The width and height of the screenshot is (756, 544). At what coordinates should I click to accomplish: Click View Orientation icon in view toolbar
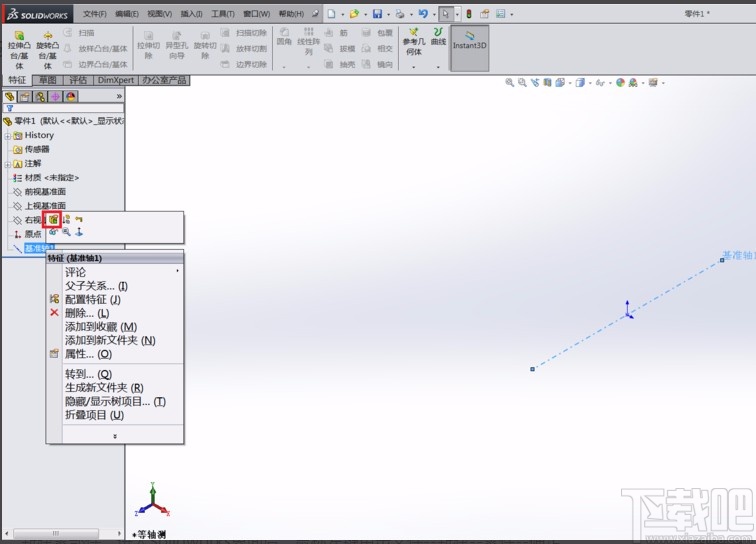point(560,83)
